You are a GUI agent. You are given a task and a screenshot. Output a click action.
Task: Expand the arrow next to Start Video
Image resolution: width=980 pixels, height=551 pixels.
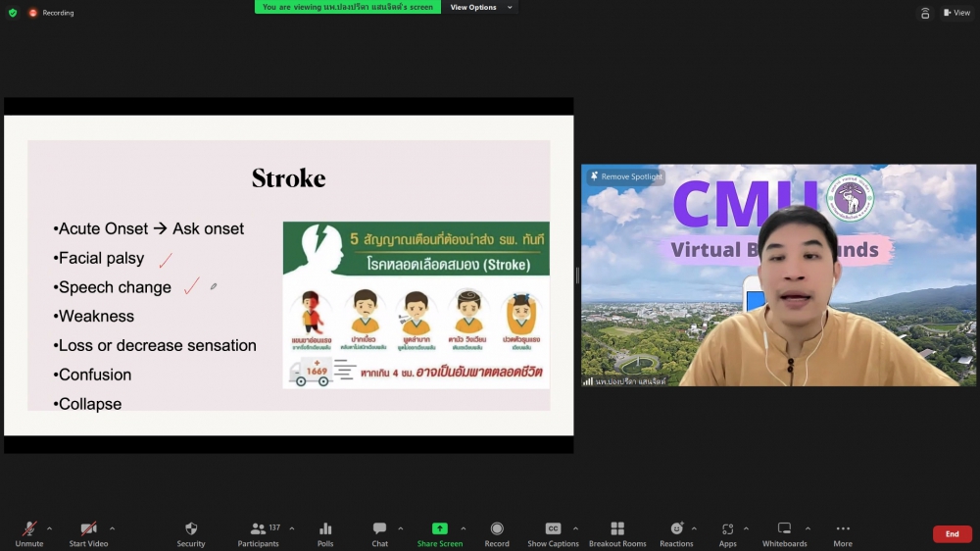coord(112,528)
